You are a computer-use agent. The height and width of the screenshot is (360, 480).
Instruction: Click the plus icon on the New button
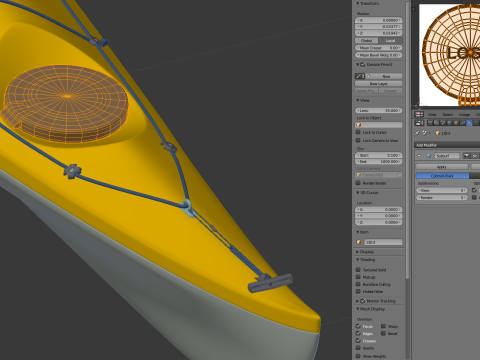369,76
